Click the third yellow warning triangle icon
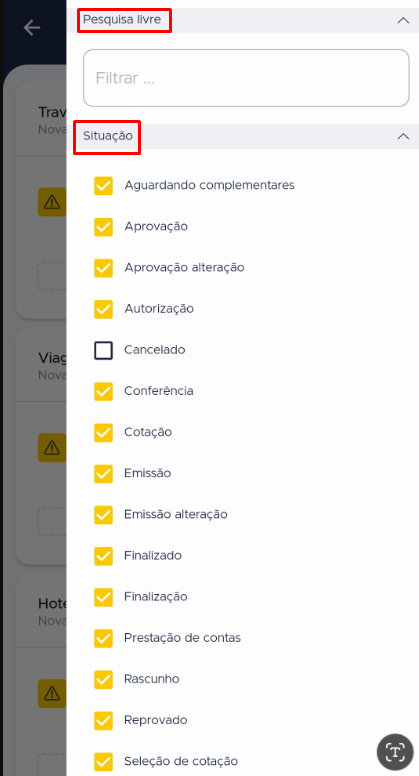 pyautogui.click(x=52, y=693)
